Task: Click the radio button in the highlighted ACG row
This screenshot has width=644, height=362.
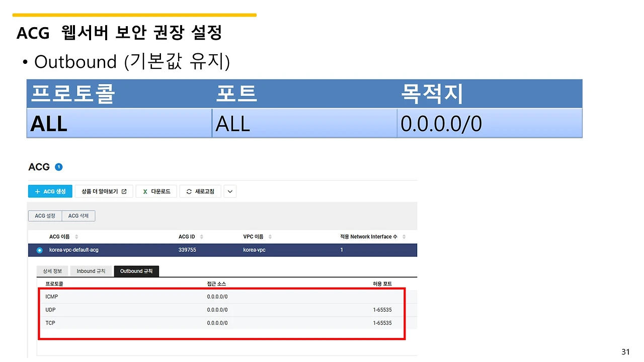Action: tap(39, 250)
